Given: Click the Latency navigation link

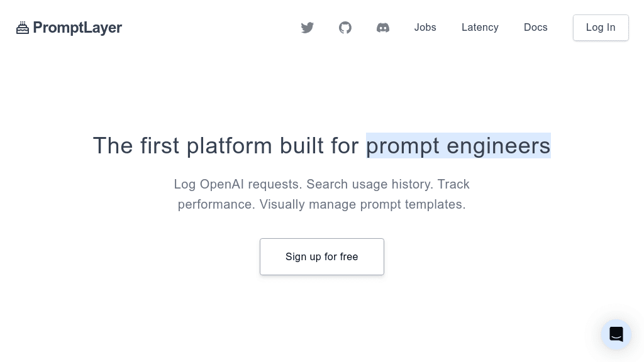Looking at the screenshot, I should tap(480, 28).
